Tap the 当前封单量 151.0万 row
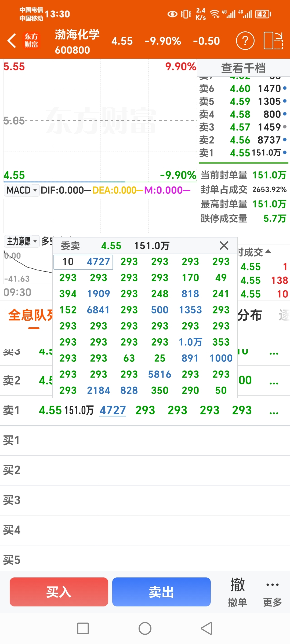The width and height of the screenshot is (290, 644). click(244, 175)
